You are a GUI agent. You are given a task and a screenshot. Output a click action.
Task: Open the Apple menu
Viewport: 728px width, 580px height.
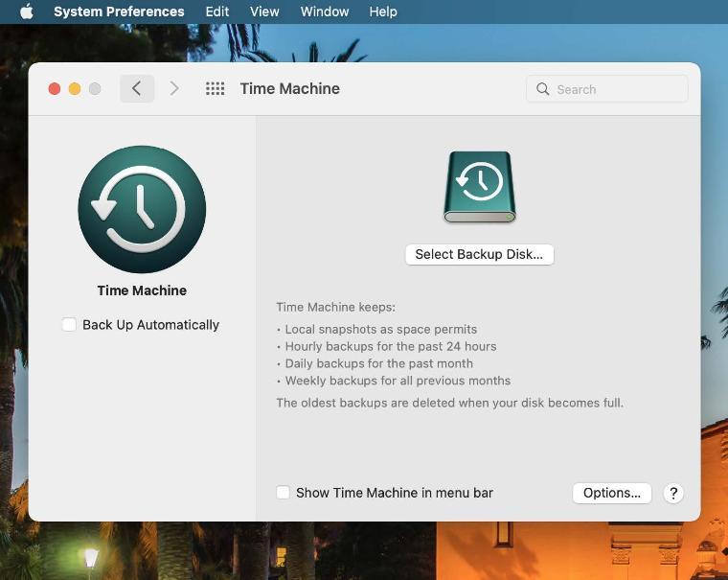click(27, 12)
